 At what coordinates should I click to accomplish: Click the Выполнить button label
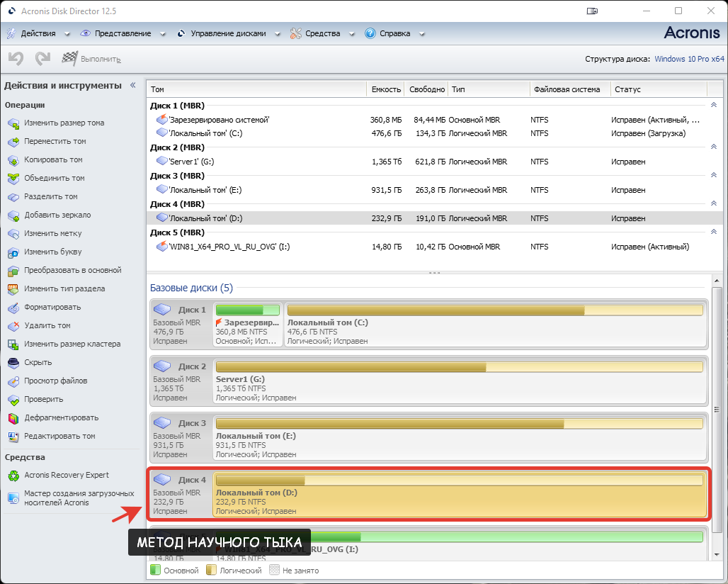(x=101, y=60)
